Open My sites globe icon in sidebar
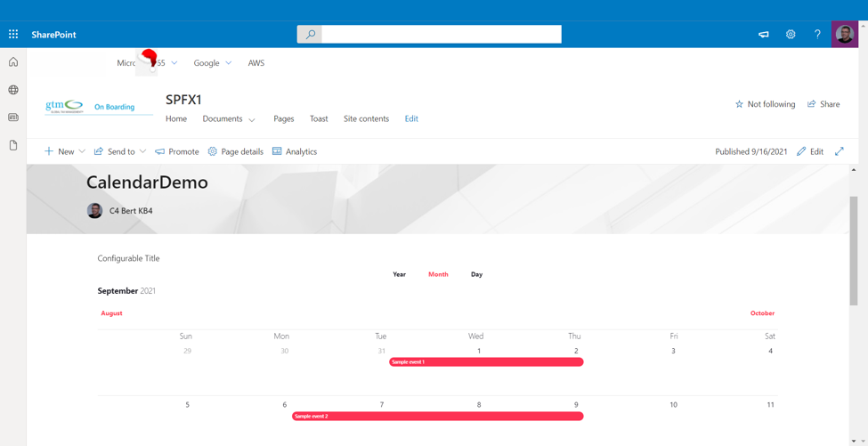The width and height of the screenshot is (868, 446). [x=13, y=90]
